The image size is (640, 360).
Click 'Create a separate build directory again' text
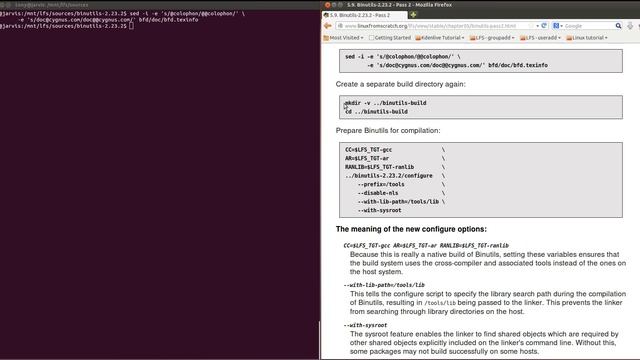point(400,84)
